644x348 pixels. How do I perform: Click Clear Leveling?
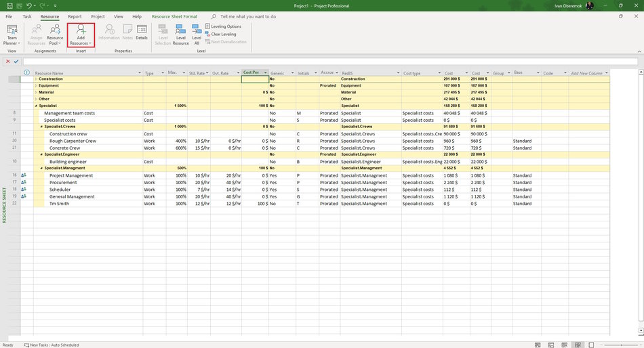pos(220,34)
